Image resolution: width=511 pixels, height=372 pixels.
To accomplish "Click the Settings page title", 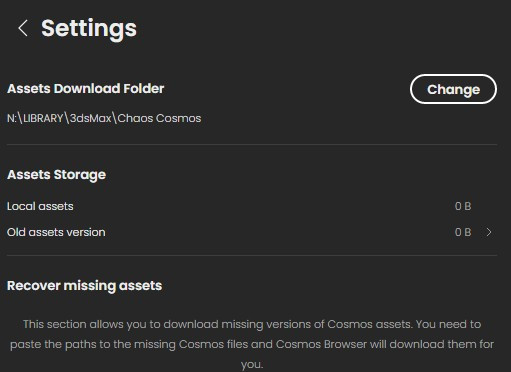I will pyautogui.click(x=89, y=29).
